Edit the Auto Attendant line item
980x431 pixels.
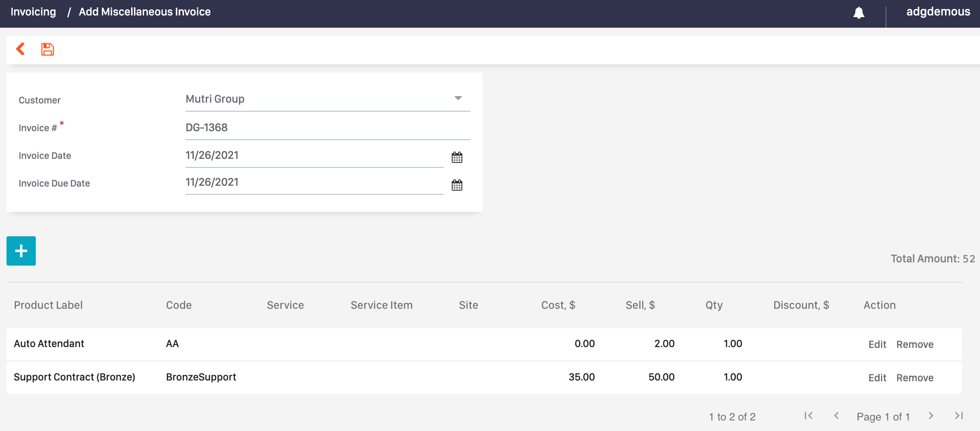pyautogui.click(x=877, y=344)
